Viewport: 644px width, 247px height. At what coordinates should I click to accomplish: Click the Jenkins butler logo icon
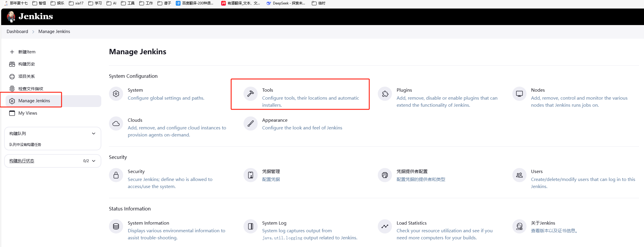click(11, 17)
